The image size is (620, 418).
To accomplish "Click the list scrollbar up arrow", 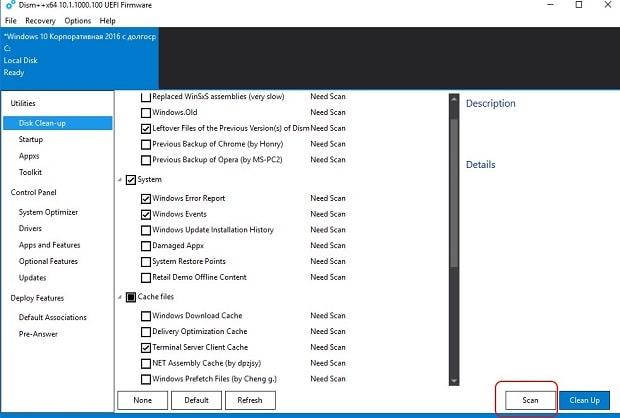I will pos(454,98).
